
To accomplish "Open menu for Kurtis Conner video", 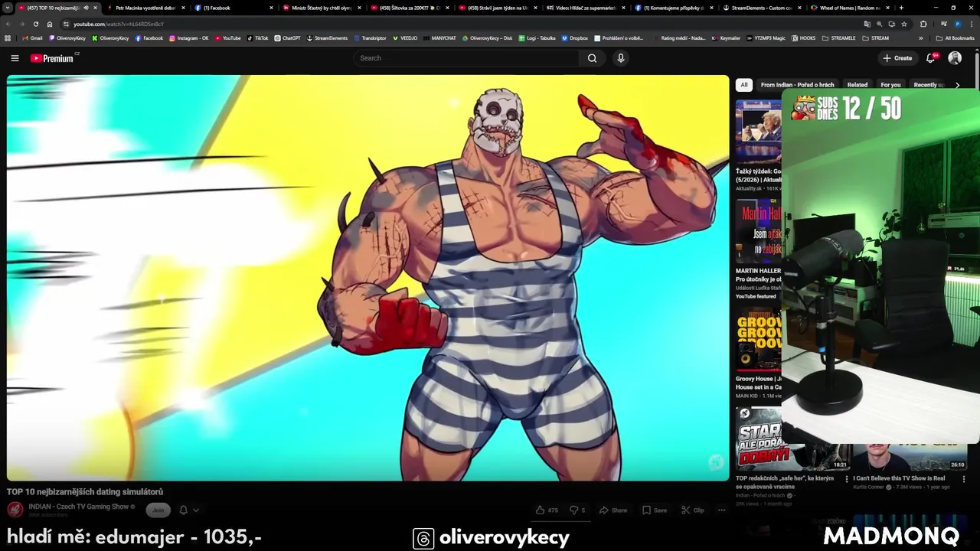I will click(x=964, y=479).
